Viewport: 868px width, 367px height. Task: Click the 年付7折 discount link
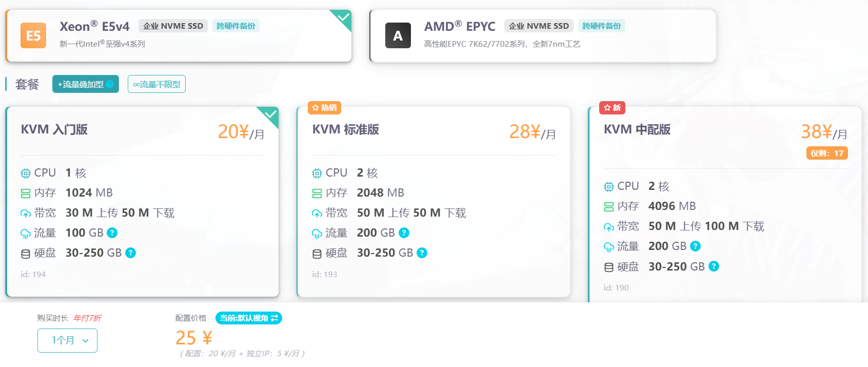pyautogui.click(x=87, y=318)
